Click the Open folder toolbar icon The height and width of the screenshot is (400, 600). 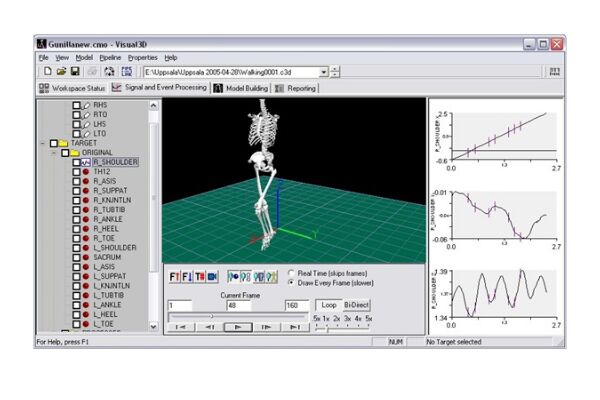tap(61, 72)
